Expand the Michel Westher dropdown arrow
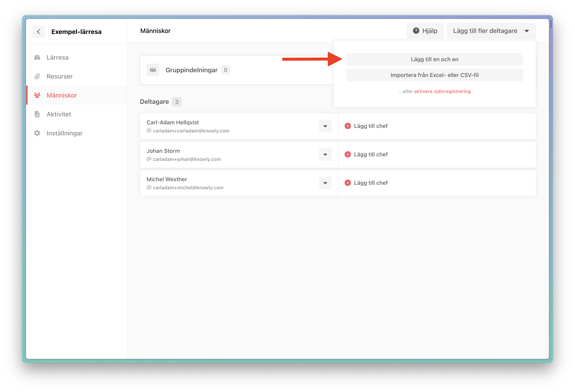The width and height of the screenshot is (575, 392). [325, 183]
